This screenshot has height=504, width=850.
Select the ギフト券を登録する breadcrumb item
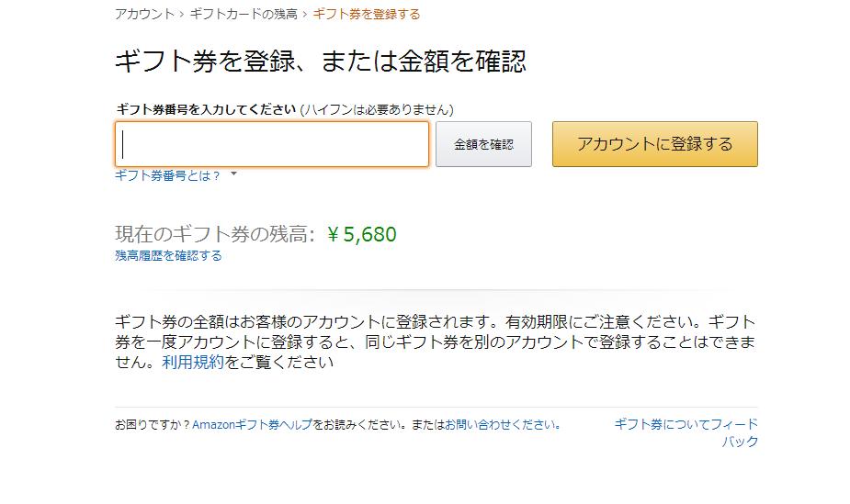pos(367,14)
